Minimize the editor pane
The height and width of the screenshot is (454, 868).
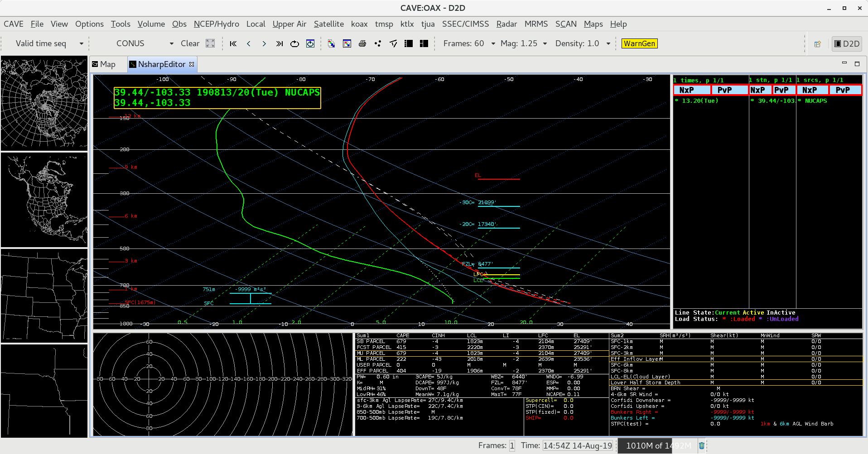(844, 63)
